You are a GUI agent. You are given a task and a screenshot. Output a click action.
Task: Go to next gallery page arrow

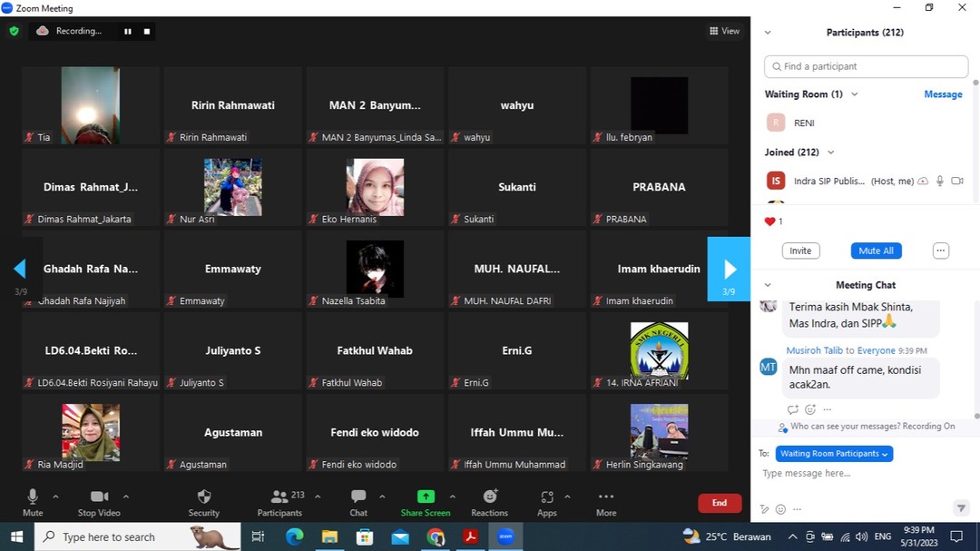tap(729, 269)
